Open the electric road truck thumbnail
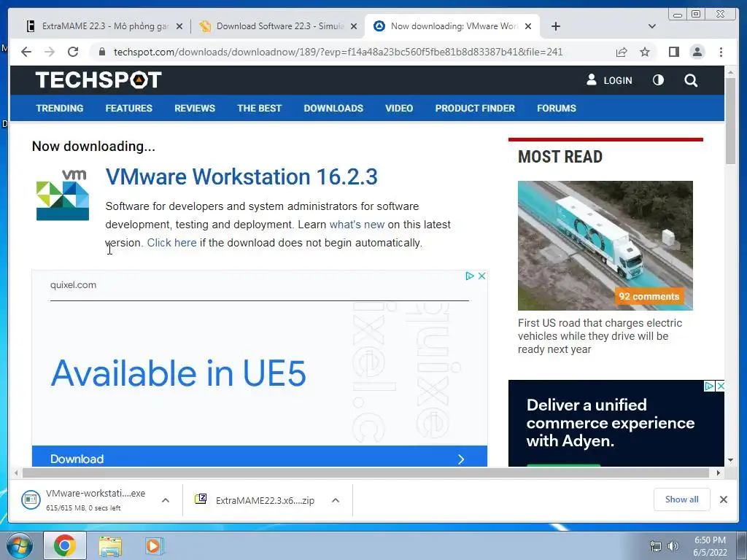This screenshot has width=747, height=560. point(605,245)
